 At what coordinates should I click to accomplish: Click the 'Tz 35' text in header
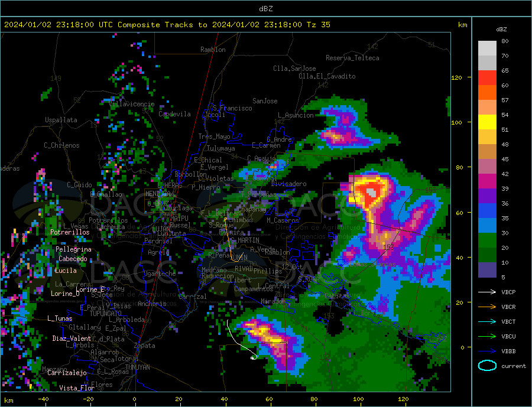coord(318,25)
